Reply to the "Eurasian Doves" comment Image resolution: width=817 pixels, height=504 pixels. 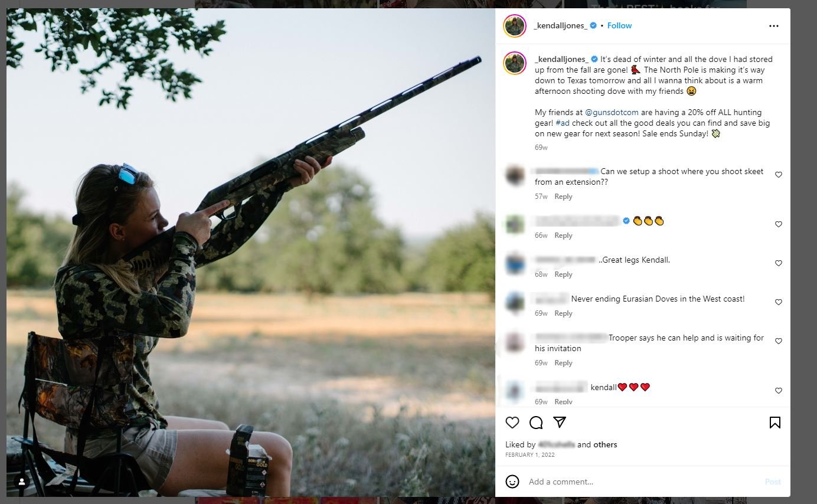[x=563, y=313]
